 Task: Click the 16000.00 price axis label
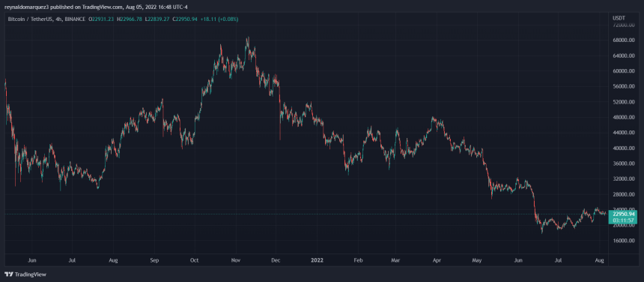click(x=625, y=241)
